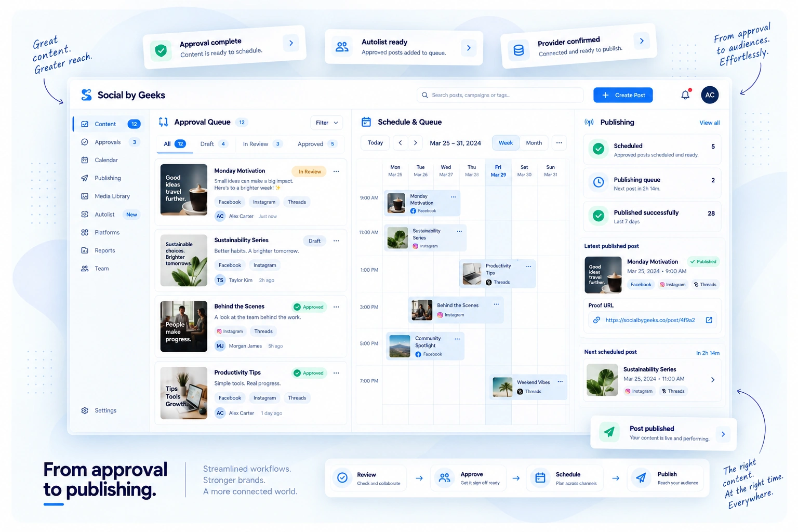Viewport: 798px width, 532px height.
Task: Select the Approved tab
Action: coord(317,144)
